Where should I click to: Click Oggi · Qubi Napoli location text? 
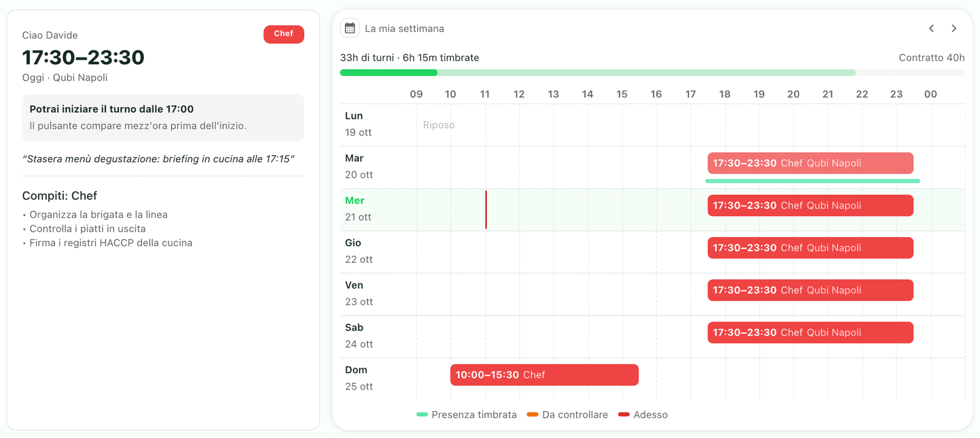click(x=65, y=77)
